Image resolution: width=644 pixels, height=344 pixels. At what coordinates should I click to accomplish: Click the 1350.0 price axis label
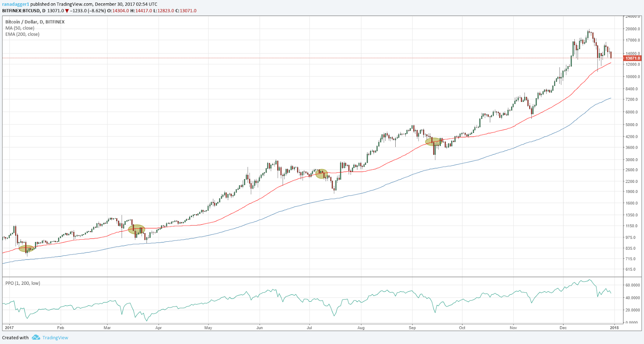click(x=632, y=215)
